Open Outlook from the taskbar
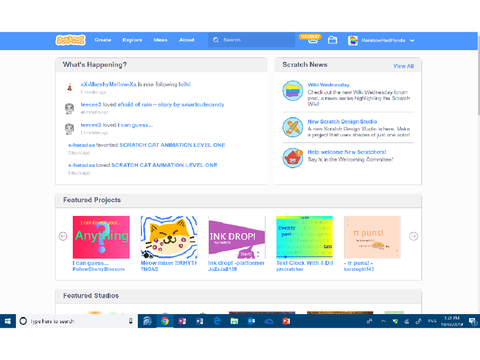This screenshot has height=360, width=480. tap(252, 321)
